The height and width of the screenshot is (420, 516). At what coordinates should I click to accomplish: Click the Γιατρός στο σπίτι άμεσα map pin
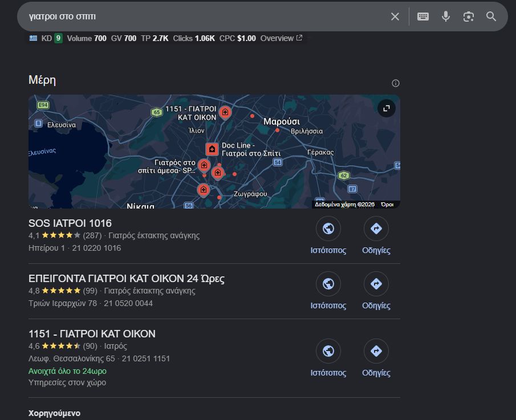[x=204, y=165]
